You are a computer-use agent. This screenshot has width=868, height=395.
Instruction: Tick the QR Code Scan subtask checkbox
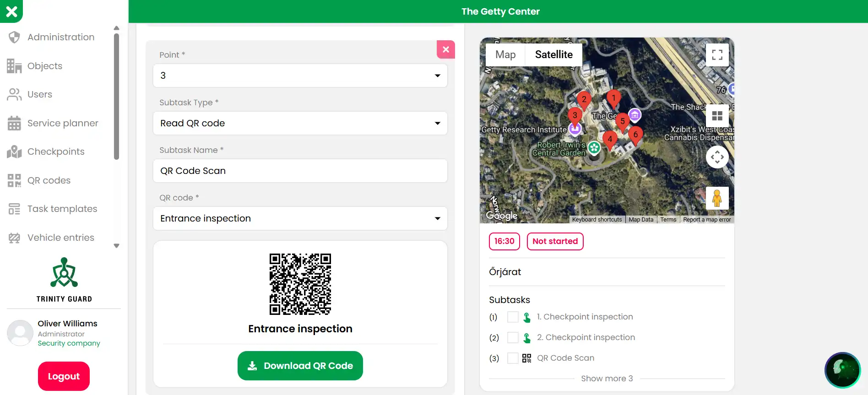[x=513, y=358]
